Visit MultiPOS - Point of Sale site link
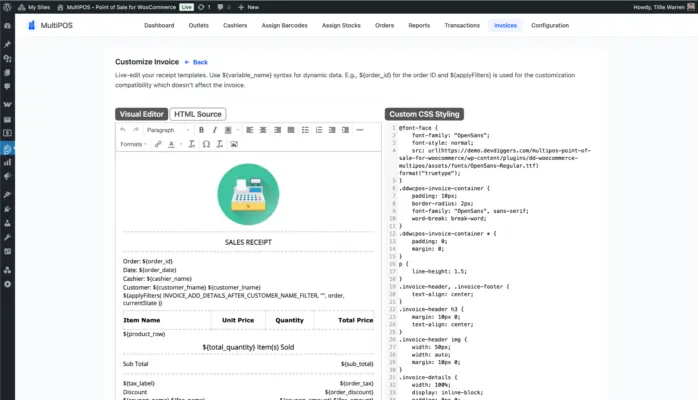 click(x=116, y=7)
